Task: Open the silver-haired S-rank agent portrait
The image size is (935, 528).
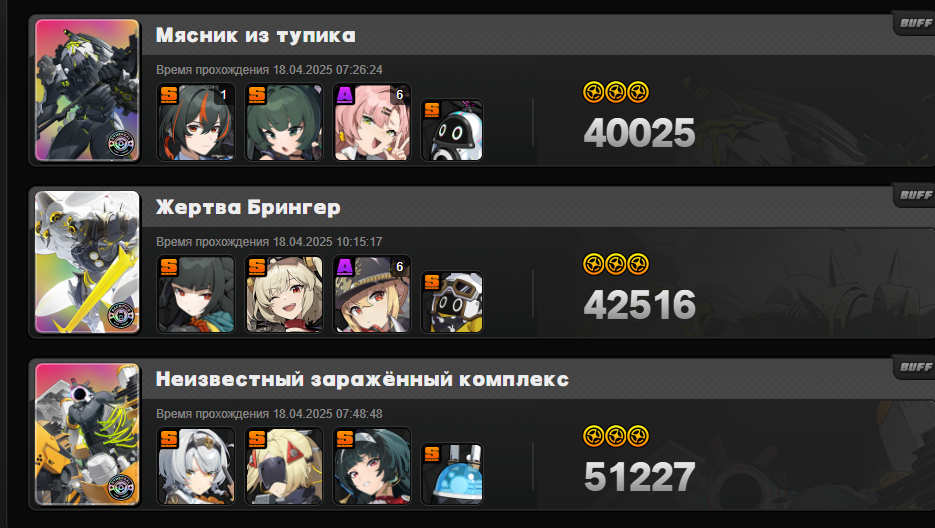Action: coord(196,466)
